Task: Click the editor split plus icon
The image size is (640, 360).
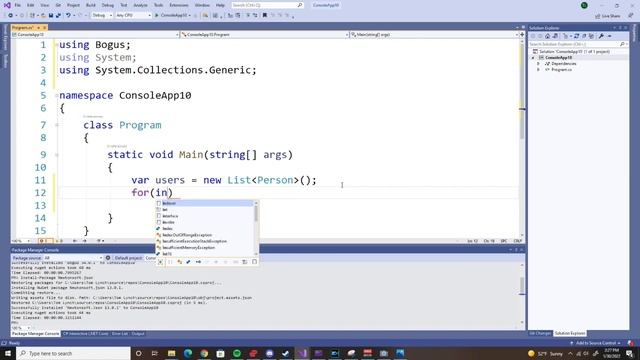Action: 522,35
